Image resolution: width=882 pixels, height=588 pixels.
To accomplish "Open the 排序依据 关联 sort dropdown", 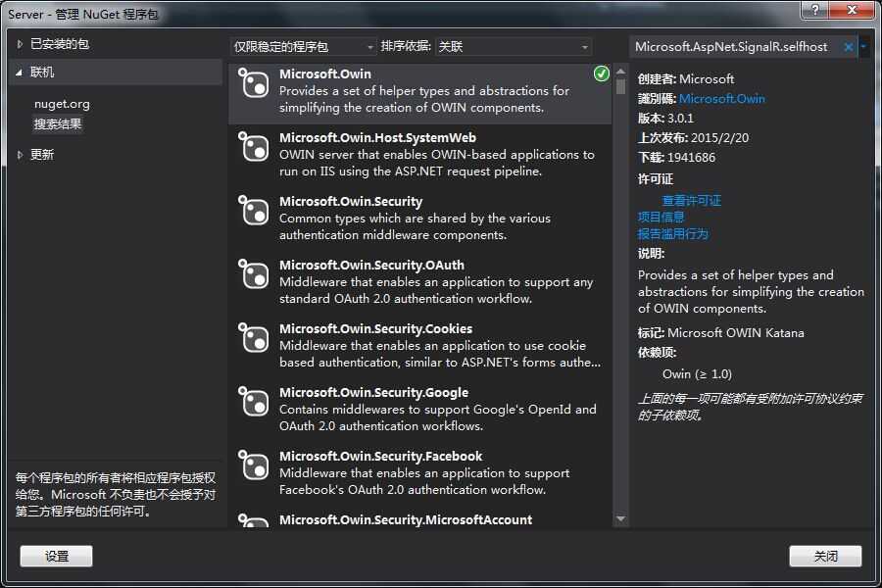I will point(514,47).
